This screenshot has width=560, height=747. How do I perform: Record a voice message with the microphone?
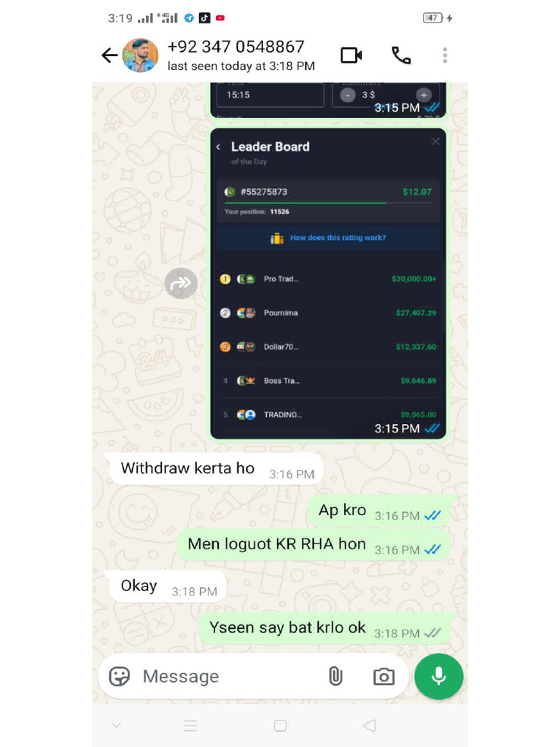(438, 676)
